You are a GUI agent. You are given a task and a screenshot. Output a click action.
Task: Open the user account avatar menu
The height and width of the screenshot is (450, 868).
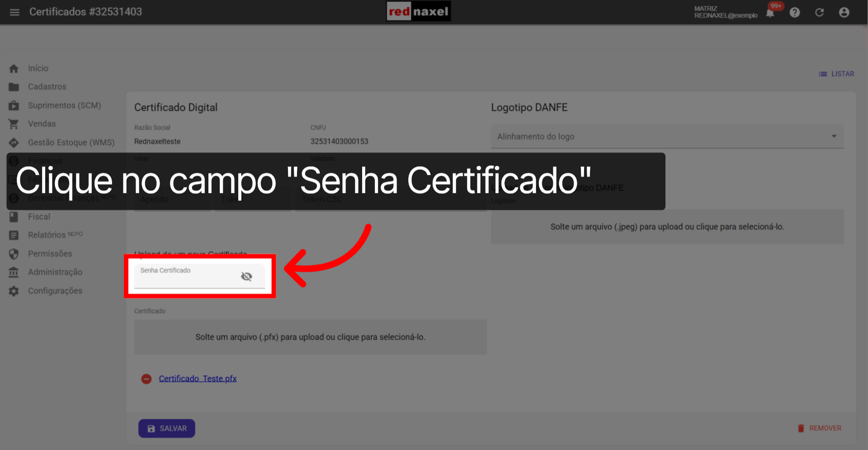(x=844, y=12)
